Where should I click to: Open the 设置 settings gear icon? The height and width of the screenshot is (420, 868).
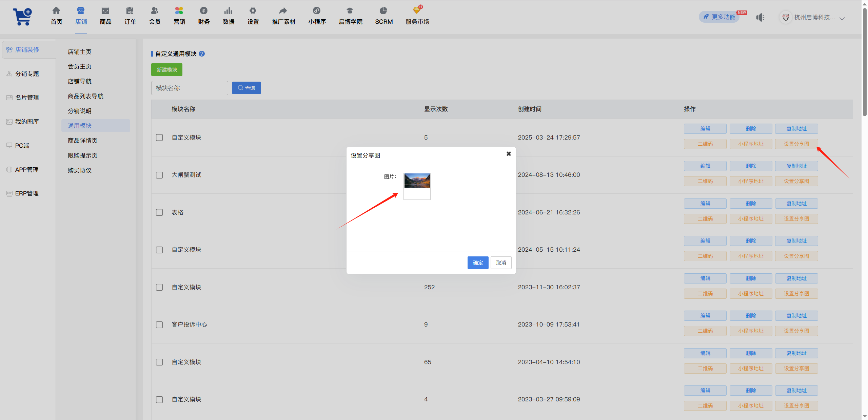pos(253,11)
